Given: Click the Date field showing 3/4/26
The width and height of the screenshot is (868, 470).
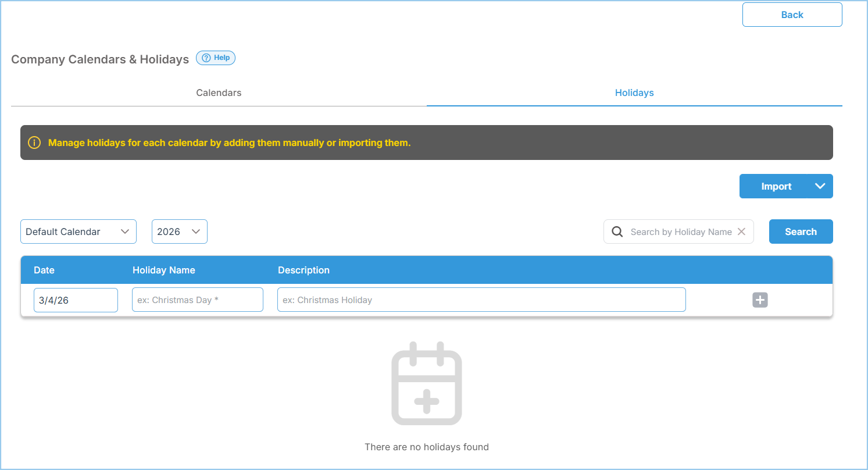Looking at the screenshot, I should pos(76,300).
